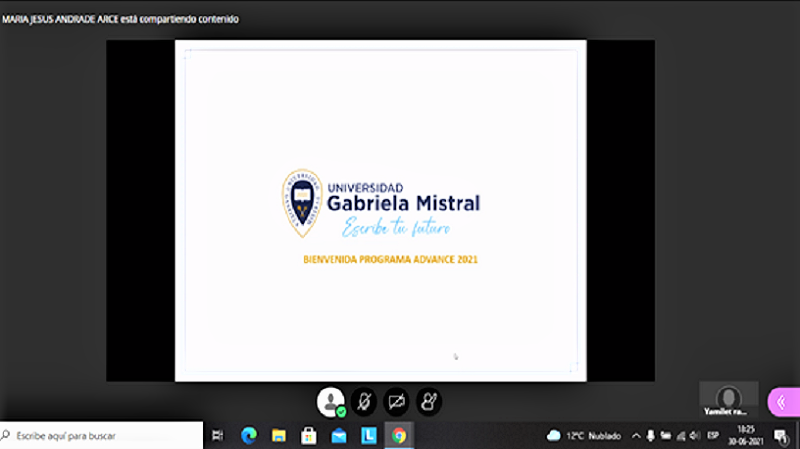The image size is (800, 449).
Task: Open the purple Collaborate panel tab
Action: [784, 403]
